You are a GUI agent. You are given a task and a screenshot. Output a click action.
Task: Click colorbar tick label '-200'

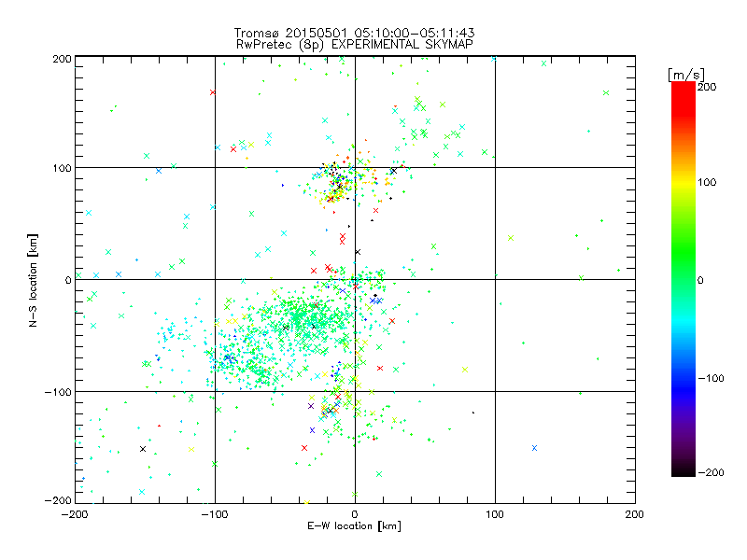pyautogui.click(x=711, y=472)
